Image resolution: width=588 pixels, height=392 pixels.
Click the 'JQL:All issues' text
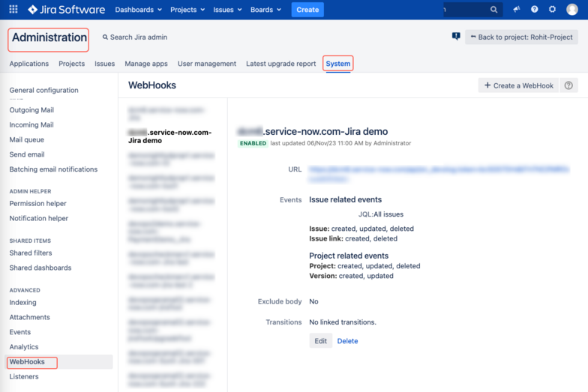(x=381, y=214)
